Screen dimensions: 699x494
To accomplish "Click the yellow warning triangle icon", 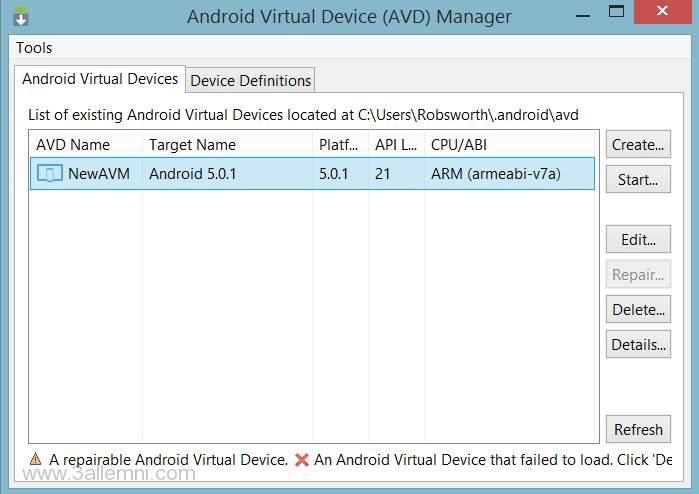I will 35,460.
